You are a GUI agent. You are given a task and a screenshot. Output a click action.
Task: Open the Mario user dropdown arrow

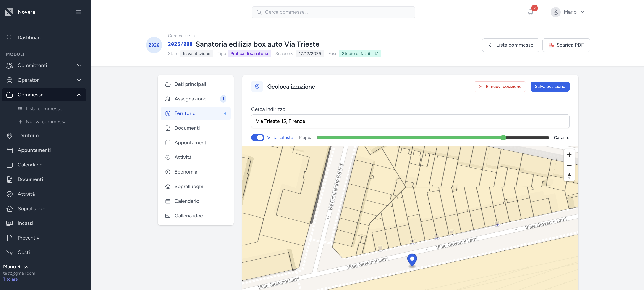click(x=582, y=12)
